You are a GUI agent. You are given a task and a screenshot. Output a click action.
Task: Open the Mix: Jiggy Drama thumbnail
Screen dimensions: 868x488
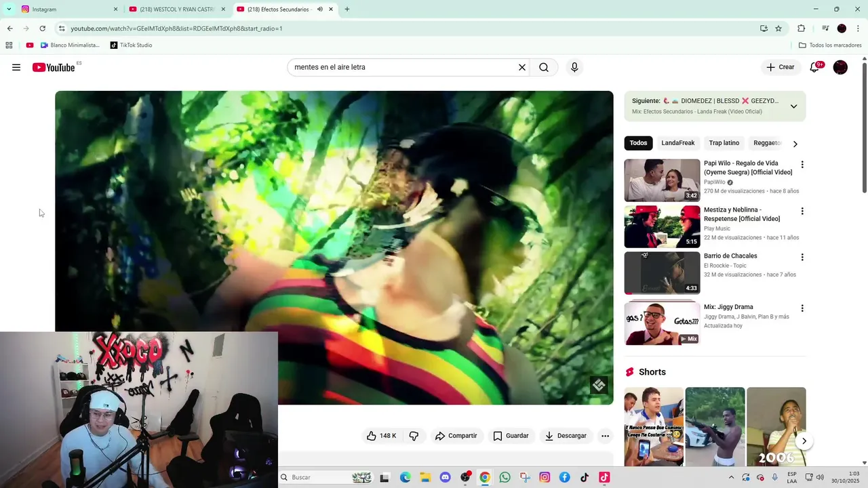pos(662,323)
